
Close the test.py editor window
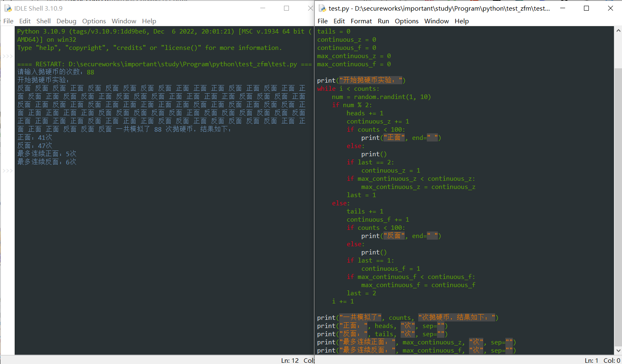point(611,8)
